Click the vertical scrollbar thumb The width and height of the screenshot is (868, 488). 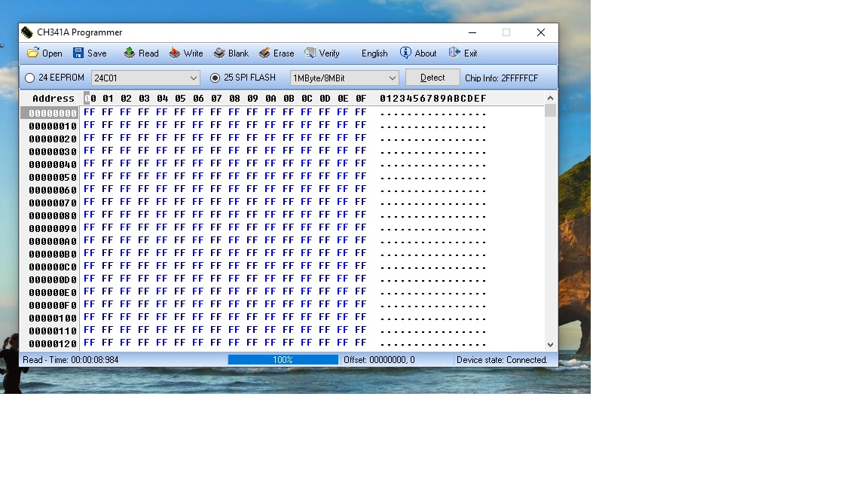click(x=550, y=110)
